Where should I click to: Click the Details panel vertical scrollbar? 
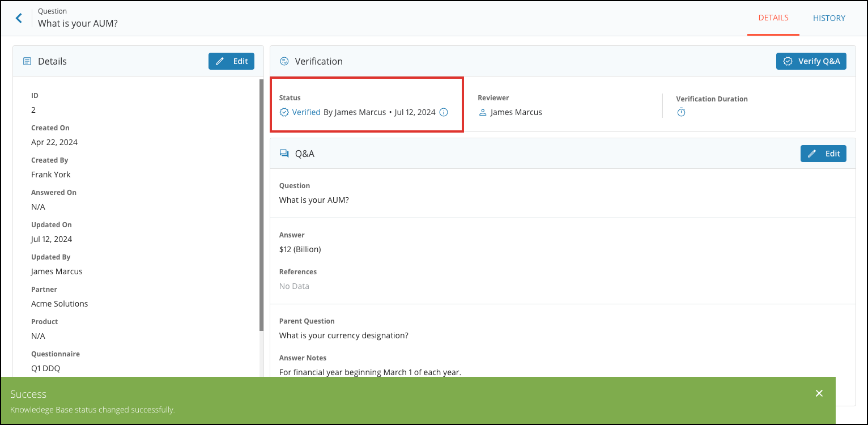pos(261,204)
